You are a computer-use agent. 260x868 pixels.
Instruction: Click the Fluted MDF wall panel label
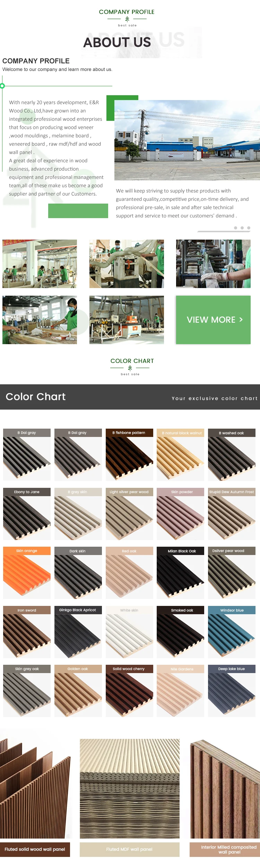click(x=130, y=849)
